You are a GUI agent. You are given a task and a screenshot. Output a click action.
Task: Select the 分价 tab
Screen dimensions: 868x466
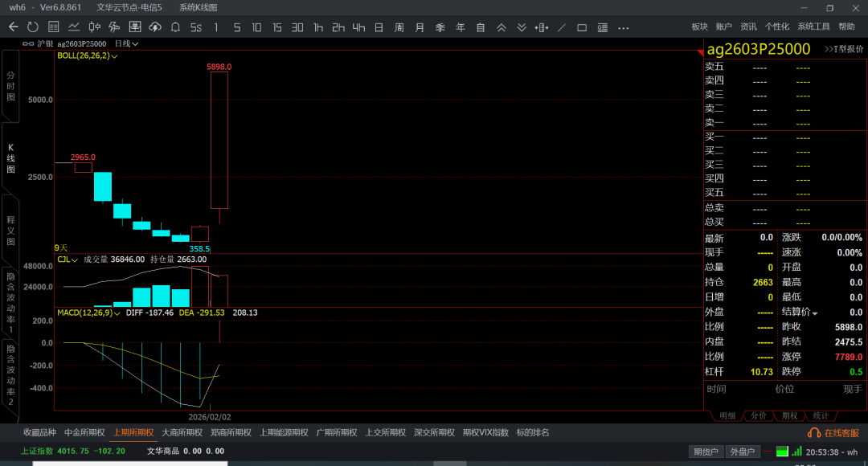tap(759, 415)
